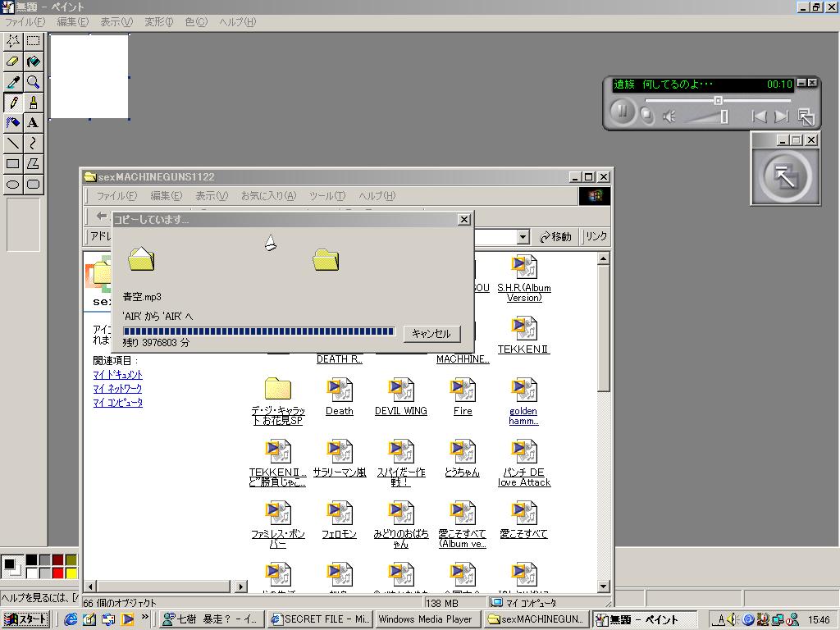The height and width of the screenshot is (630, 840).
Task: Open the お気に入り menu in Explorer
Action: (x=267, y=196)
